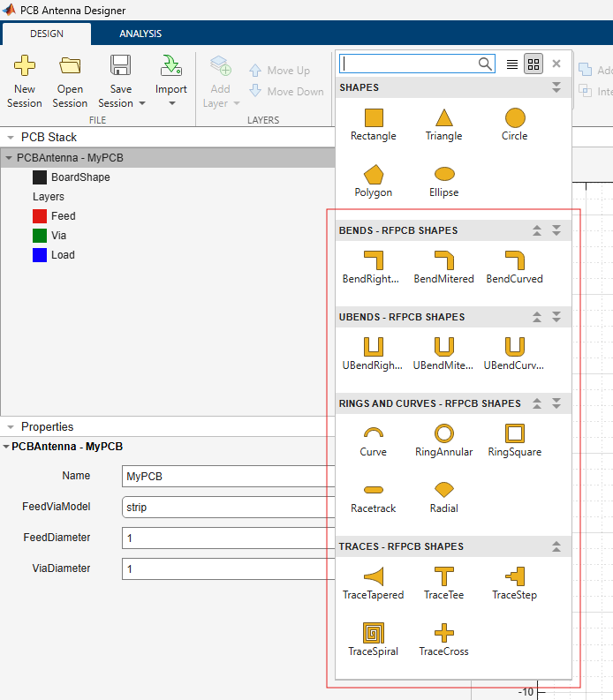Add a Radial shape
613x700 pixels.
[x=443, y=498]
